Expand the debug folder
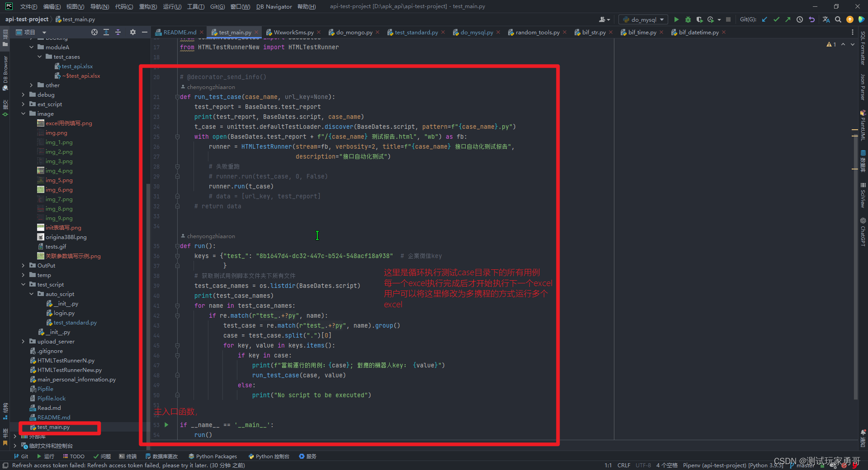This screenshot has width=868, height=470. tap(23, 94)
